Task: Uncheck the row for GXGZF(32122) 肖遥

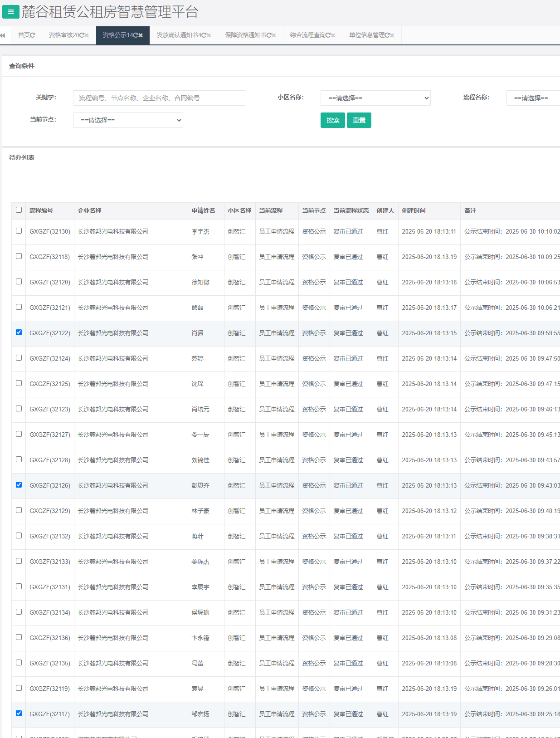Action: [19, 332]
